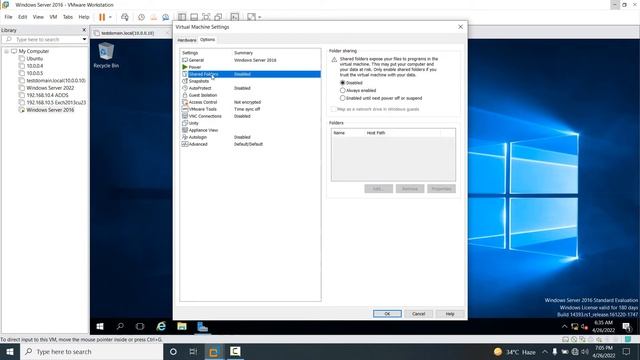The height and width of the screenshot is (360, 640).
Task: Click the orange Suspend VM pause icon
Action: 102,17
